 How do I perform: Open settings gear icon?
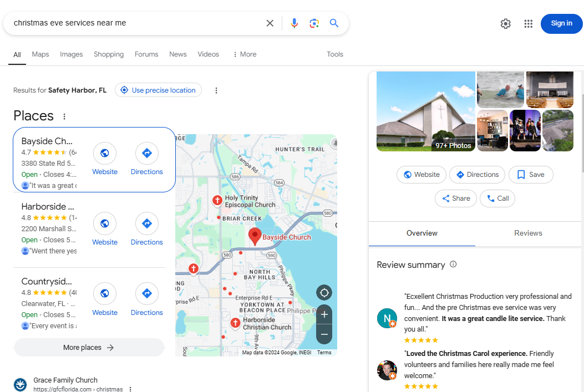(x=505, y=24)
